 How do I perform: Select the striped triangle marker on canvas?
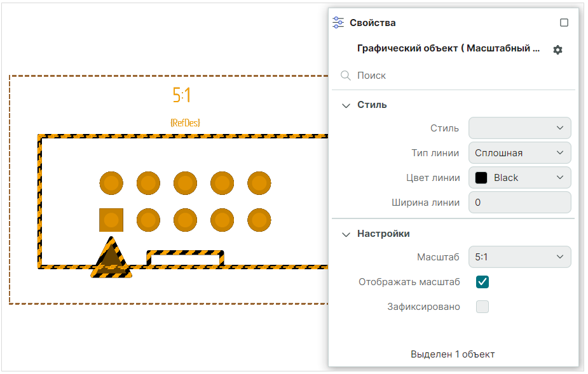[111, 258]
